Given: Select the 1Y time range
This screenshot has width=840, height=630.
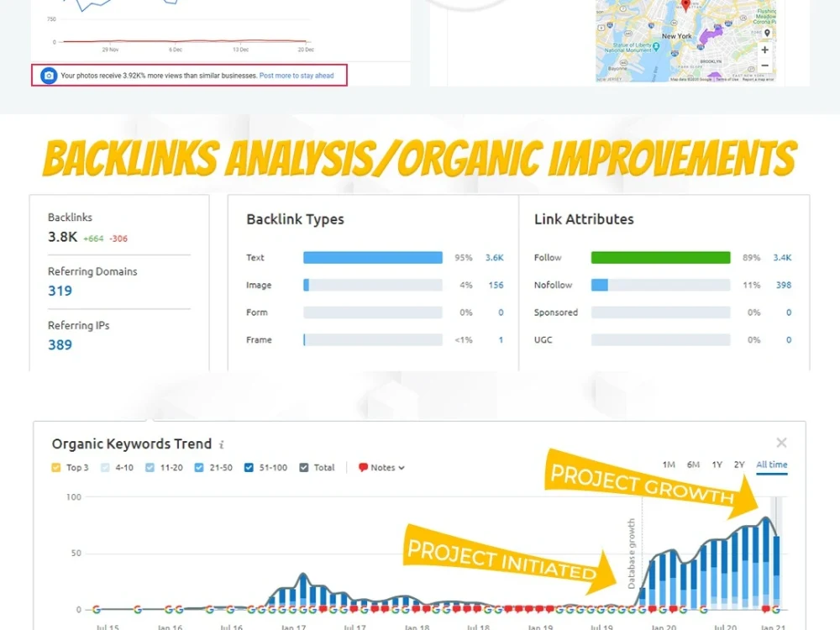Looking at the screenshot, I should (717, 465).
